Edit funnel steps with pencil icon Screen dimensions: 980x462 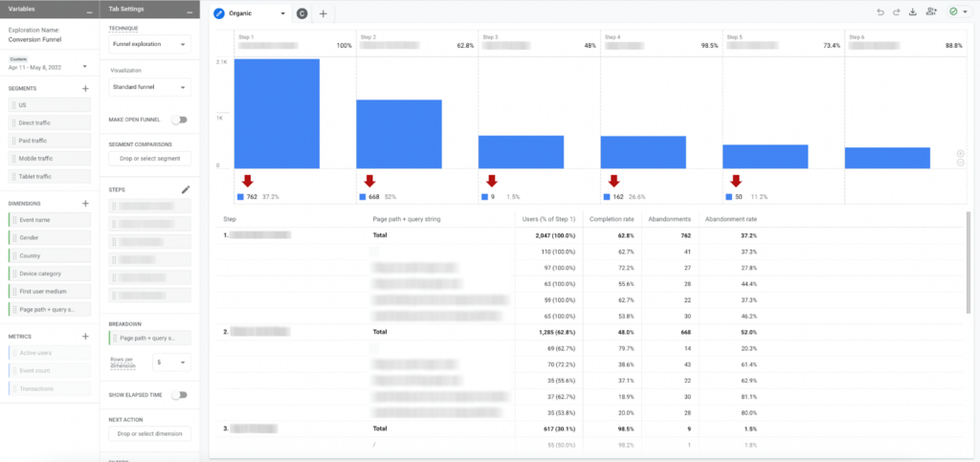pos(185,189)
